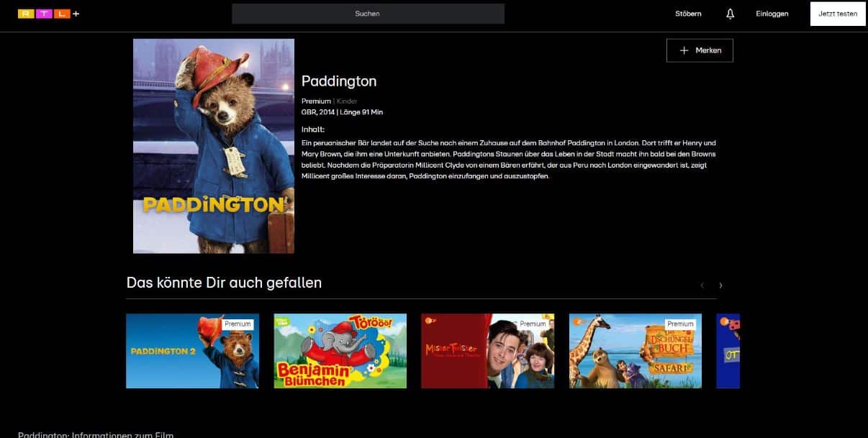The image size is (868, 438).
Task: Open the Paddington 2 thumbnail
Action: [x=192, y=351]
